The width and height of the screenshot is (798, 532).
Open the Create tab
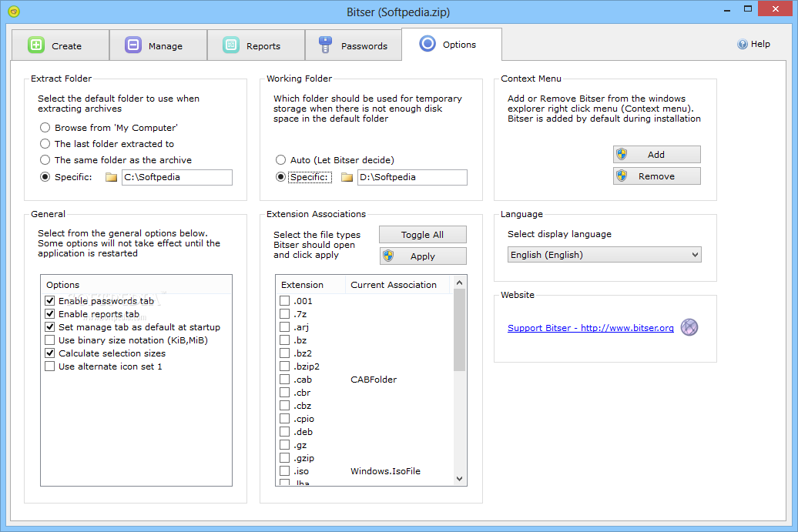click(61, 45)
